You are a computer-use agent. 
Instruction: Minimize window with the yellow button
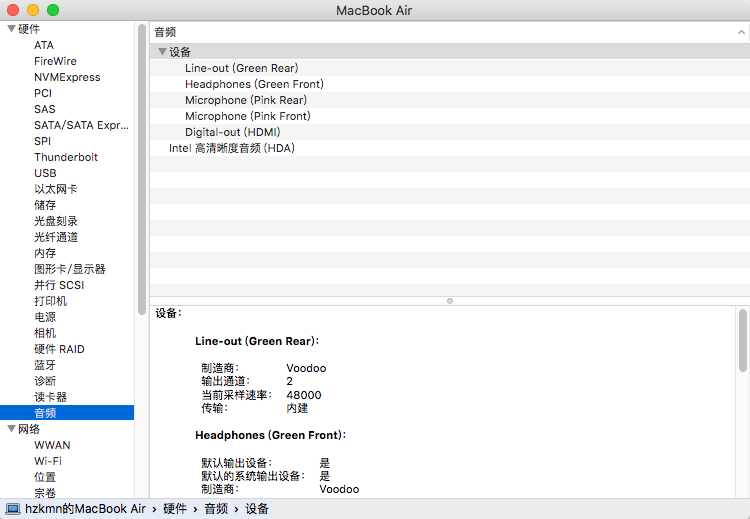(x=33, y=10)
